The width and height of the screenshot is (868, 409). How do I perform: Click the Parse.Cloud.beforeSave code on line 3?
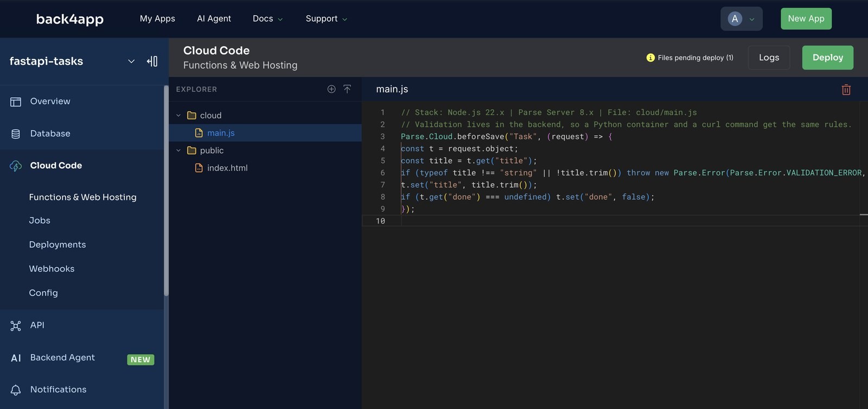point(453,137)
